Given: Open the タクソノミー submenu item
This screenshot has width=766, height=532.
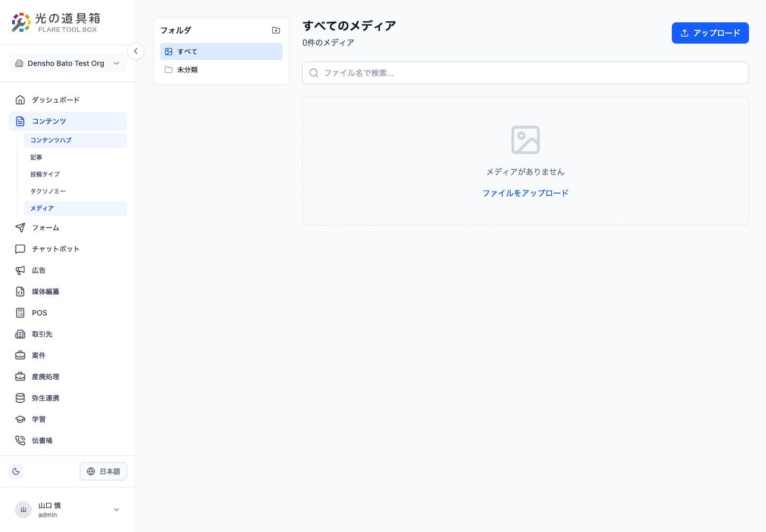Looking at the screenshot, I should (76, 192).
